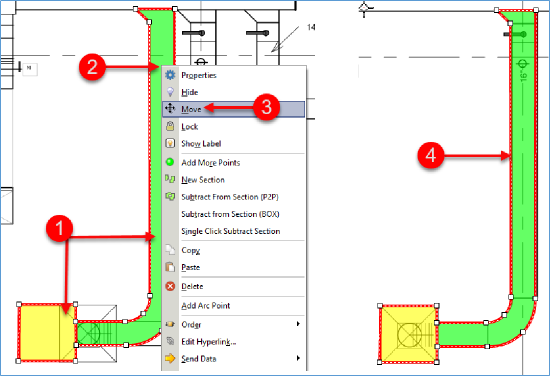Click the green Add More Points icon
This screenshot has height=376, width=550.
click(x=170, y=162)
